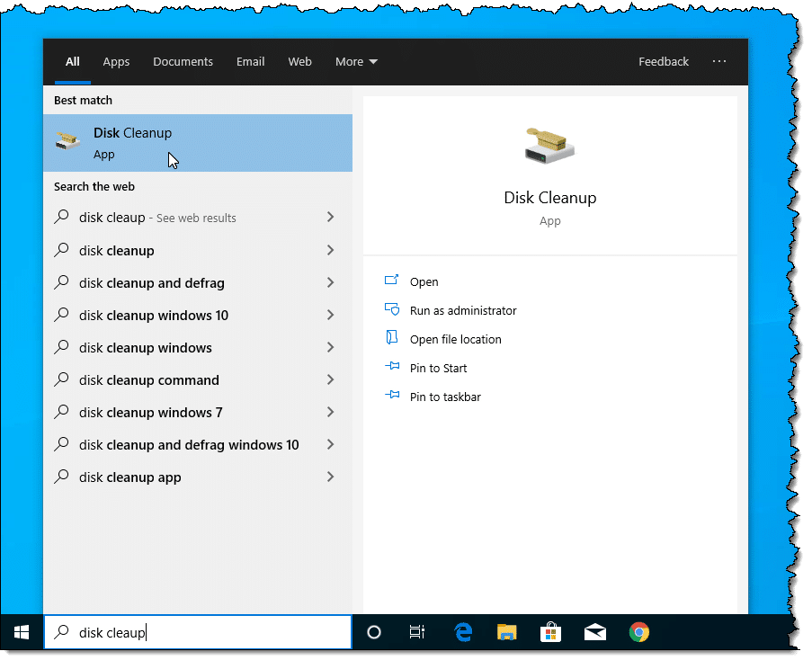Image resolution: width=812 pixels, height=660 pixels.
Task: Switch to the Documents search tab
Action: pyautogui.click(x=183, y=62)
